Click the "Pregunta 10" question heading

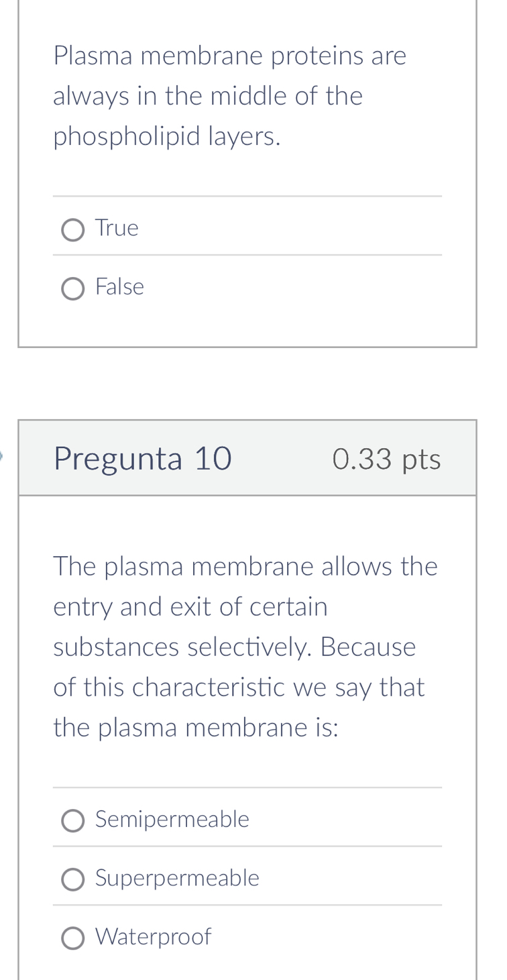tap(143, 459)
